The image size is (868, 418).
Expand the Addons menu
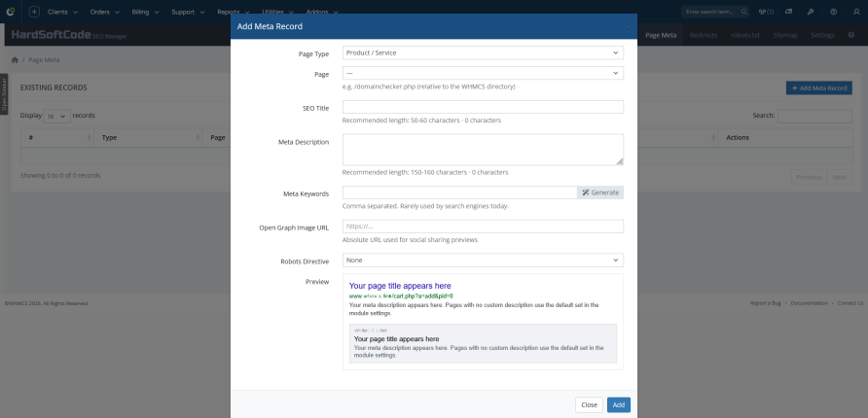coord(322,12)
